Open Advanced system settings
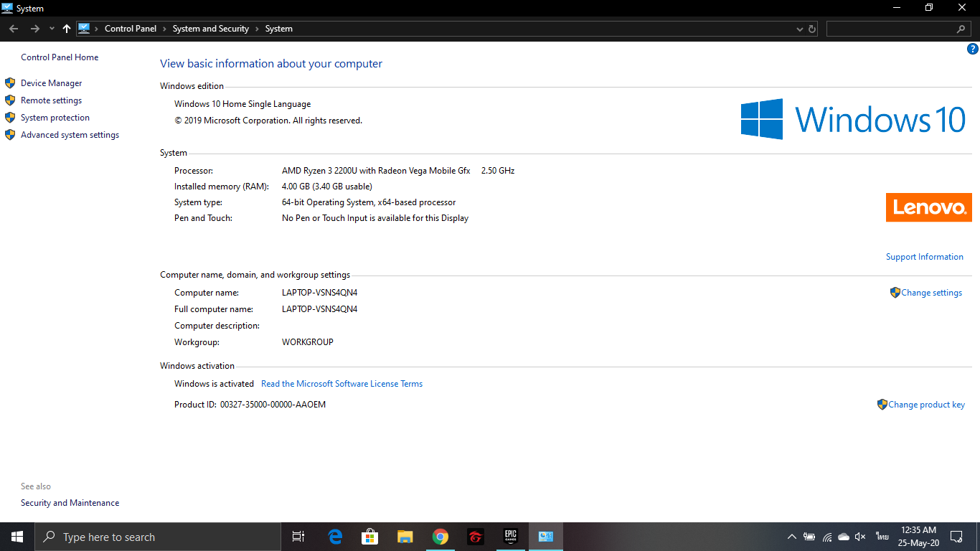The height and width of the screenshot is (551, 980). [x=70, y=135]
